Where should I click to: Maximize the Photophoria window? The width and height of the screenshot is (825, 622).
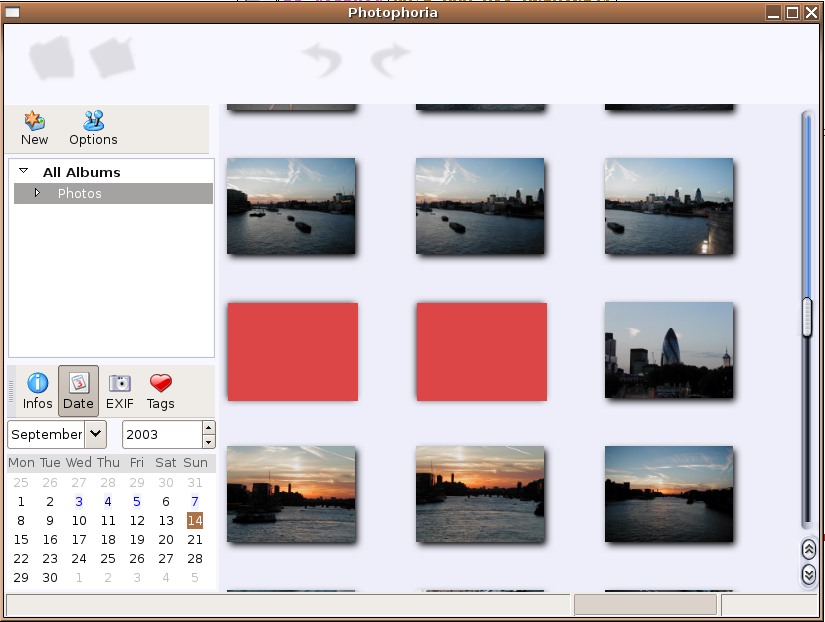[792, 12]
